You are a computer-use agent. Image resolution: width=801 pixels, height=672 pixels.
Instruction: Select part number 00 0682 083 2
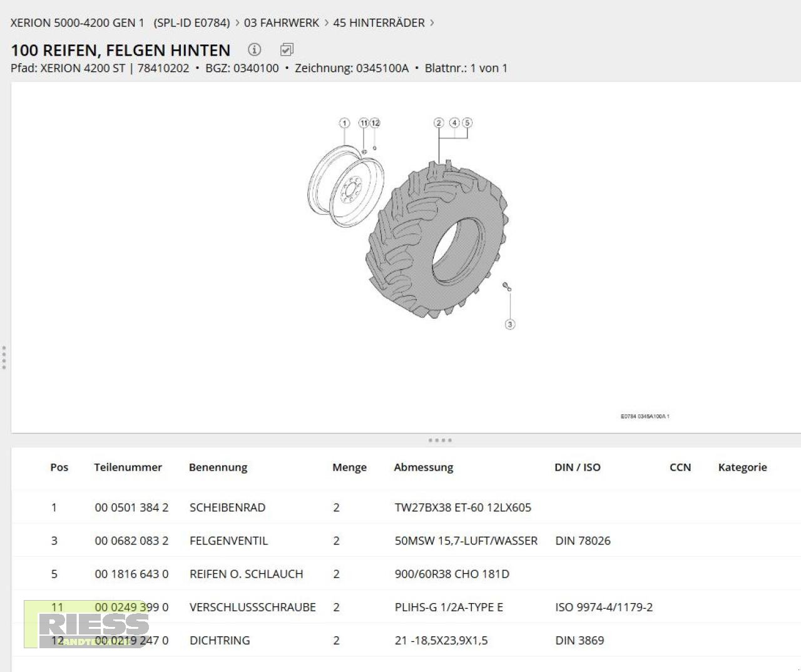pos(131,541)
